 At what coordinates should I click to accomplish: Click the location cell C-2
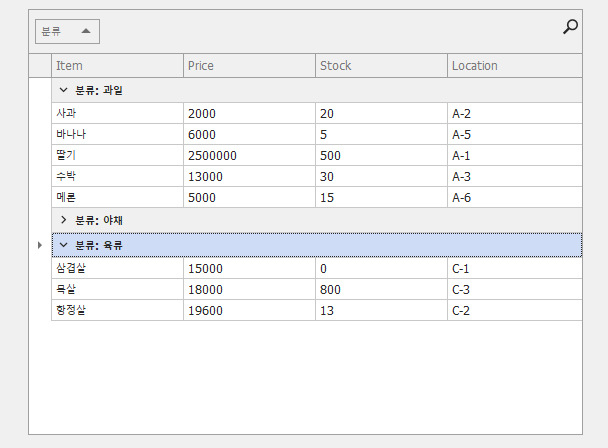pos(515,310)
